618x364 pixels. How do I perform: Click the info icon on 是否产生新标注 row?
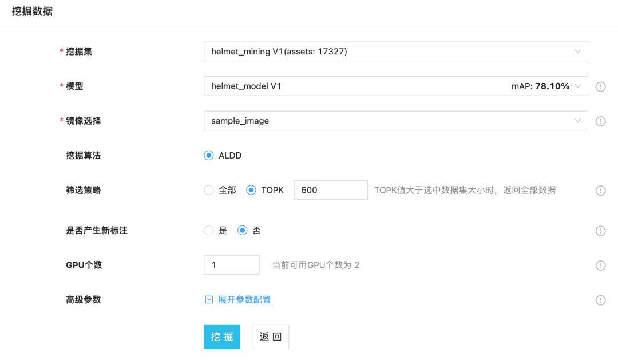pos(600,231)
